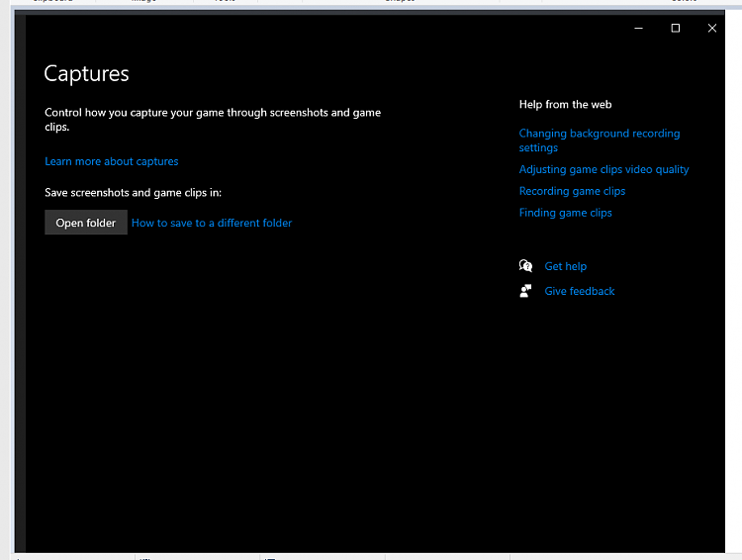The image size is (742, 560).
Task: Minimize the Captures settings window
Action: 638,29
